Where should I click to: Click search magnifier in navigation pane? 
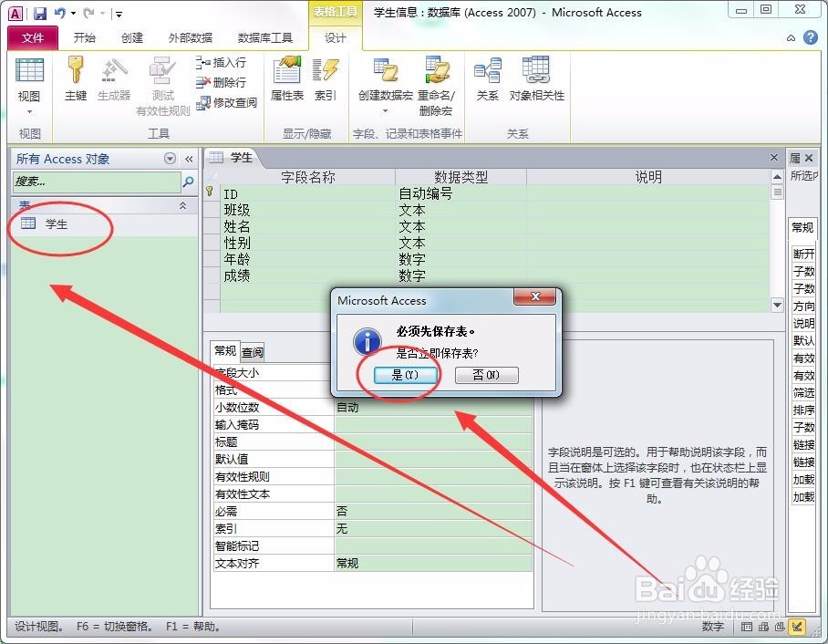coord(188,182)
